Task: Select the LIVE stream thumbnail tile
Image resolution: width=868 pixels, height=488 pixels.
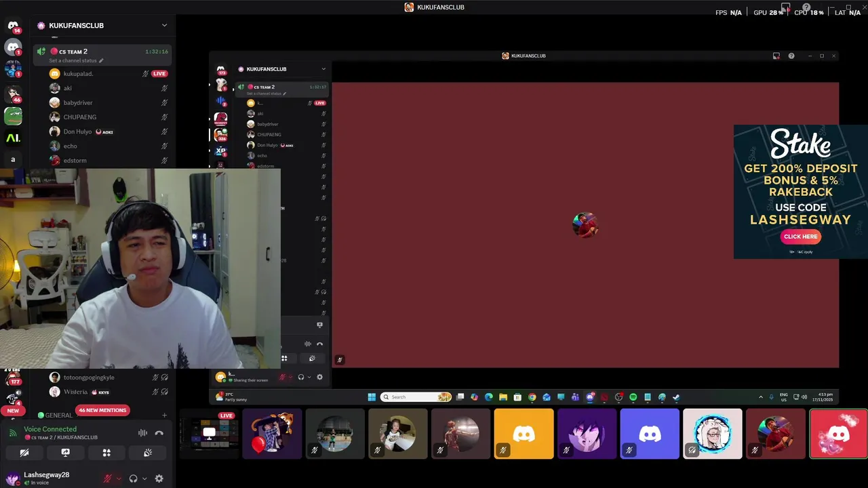Action: [x=210, y=434]
